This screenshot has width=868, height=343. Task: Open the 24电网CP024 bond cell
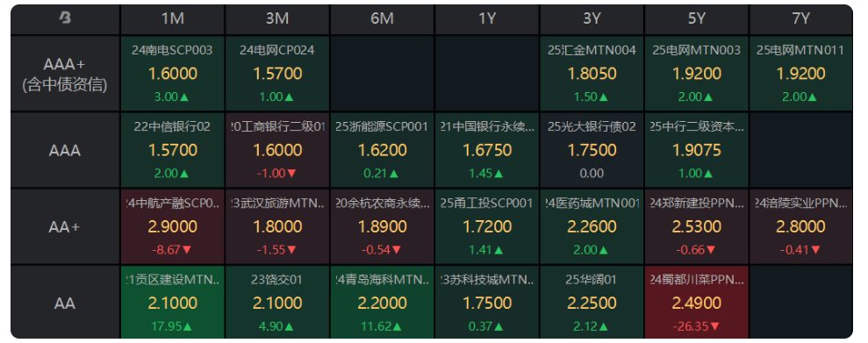pyautogui.click(x=276, y=74)
